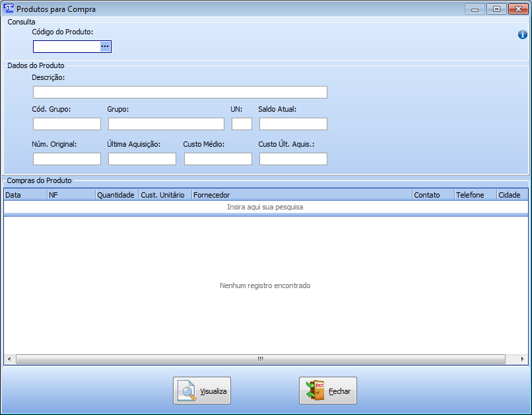532x415 pixels.
Task: Click the Saldo Atual field
Action: pyautogui.click(x=293, y=124)
